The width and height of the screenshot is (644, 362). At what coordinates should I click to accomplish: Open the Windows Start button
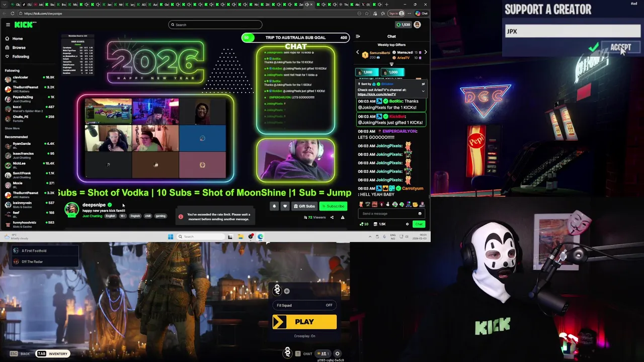point(171,237)
